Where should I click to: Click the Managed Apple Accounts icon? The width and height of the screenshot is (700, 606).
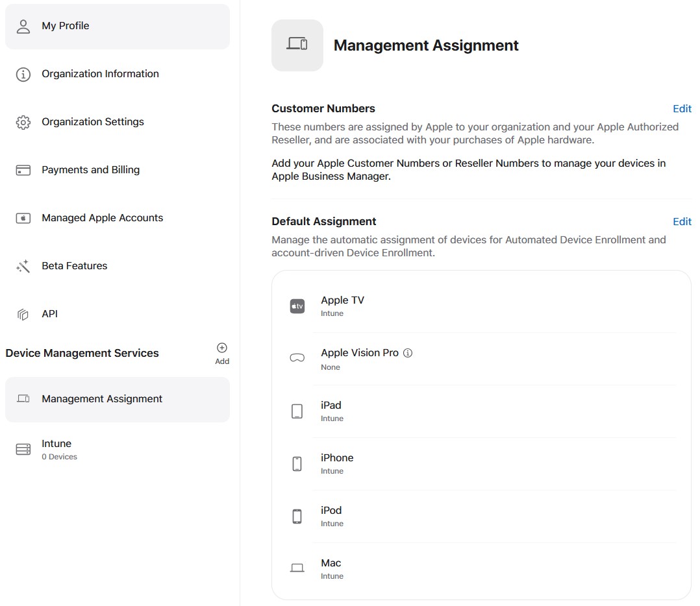coord(23,218)
